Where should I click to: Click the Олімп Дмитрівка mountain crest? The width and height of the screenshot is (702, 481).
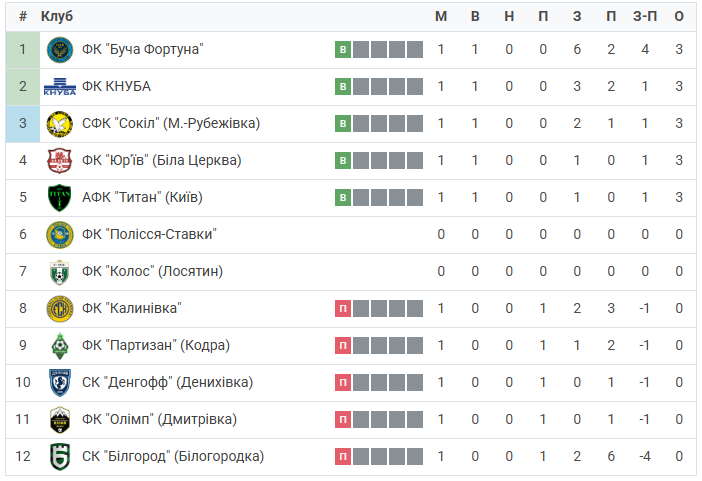(x=60, y=420)
